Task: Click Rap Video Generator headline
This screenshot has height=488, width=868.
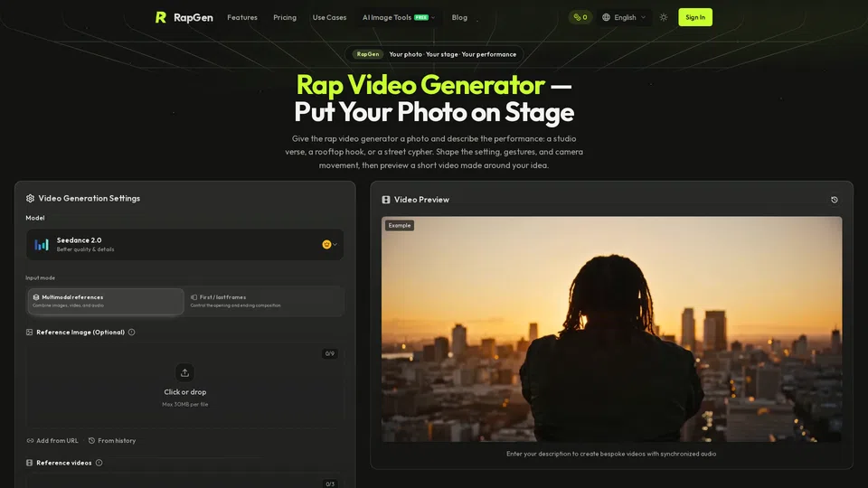Action: (420, 85)
